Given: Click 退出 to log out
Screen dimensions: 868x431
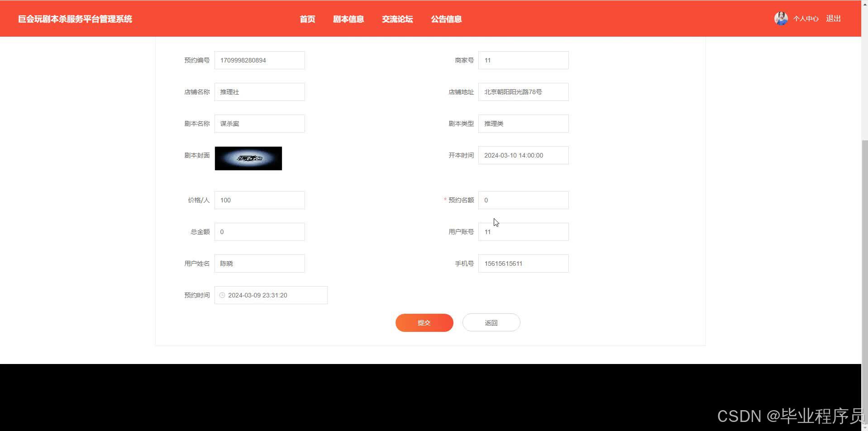Looking at the screenshot, I should [833, 19].
